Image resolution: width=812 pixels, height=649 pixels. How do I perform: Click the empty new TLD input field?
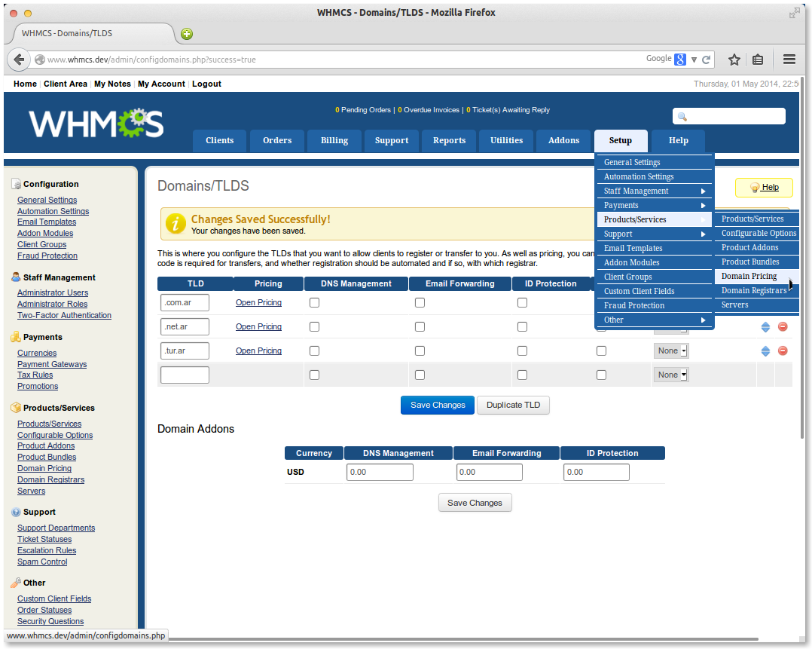185,375
